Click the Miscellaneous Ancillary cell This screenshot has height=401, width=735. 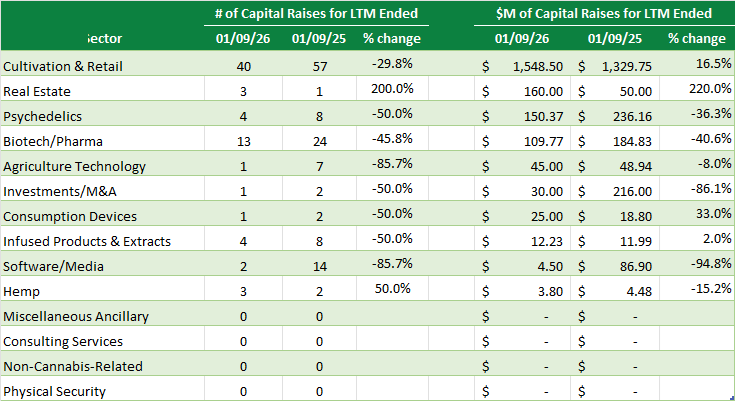(x=76, y=316)
